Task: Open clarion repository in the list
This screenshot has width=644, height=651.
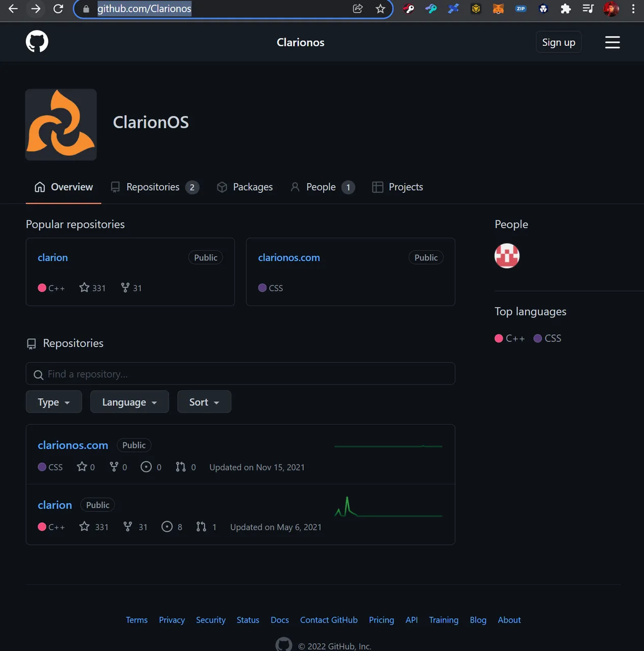Action: tap(55, 505)
